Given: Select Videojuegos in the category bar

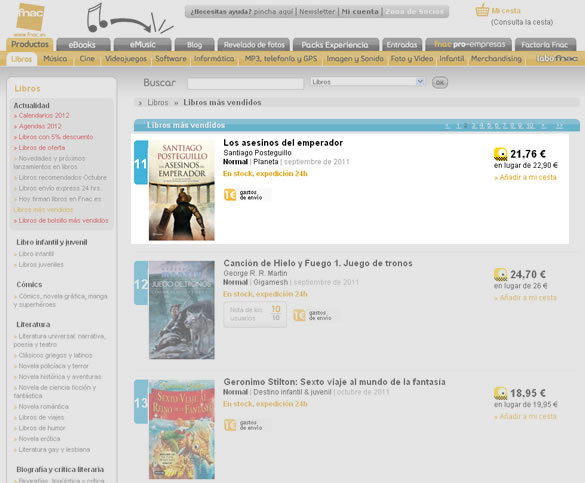Looking at the screenshot, I should tap(126, 59).
